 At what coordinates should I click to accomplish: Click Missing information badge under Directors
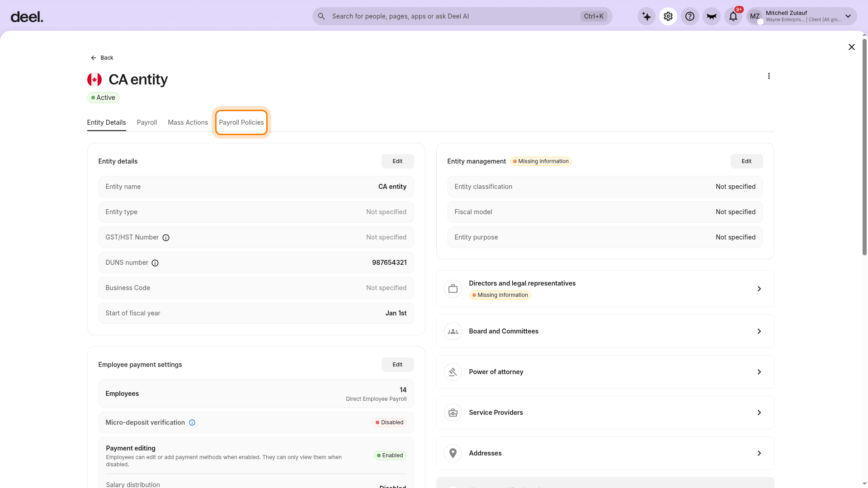500,295
